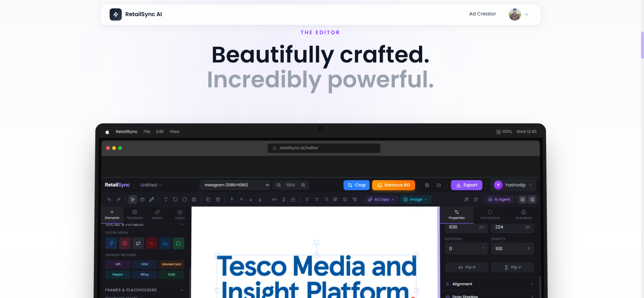Switch to the Templates tab
This screenshot has height=298, width=644.
tap(135, 215)
